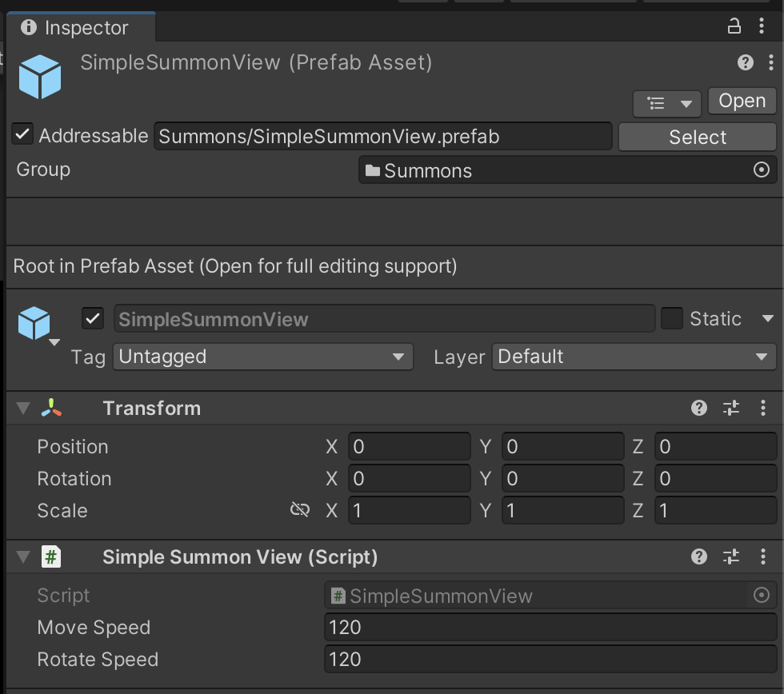The height and width of the screenshot is (694, 784).
Task: Click the Open prefab button
Action: pyautogui.click(x=742, y=101)
